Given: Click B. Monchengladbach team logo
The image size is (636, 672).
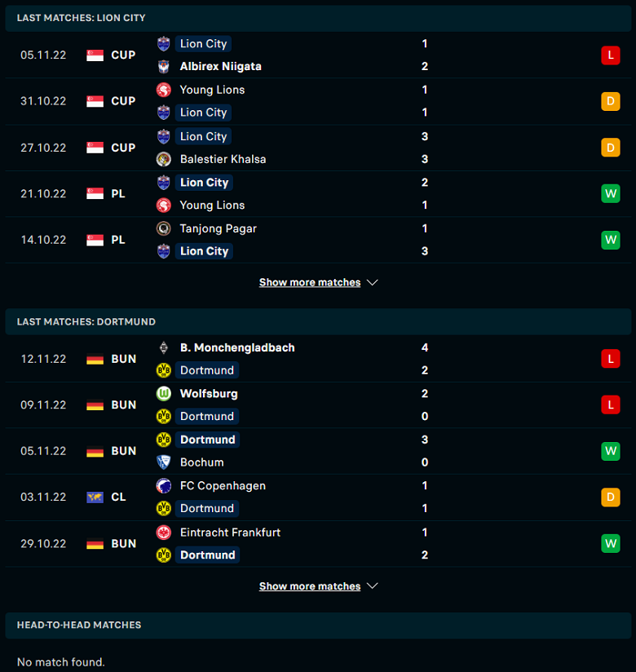Looking at the screenshot, I should coord(163,347).
